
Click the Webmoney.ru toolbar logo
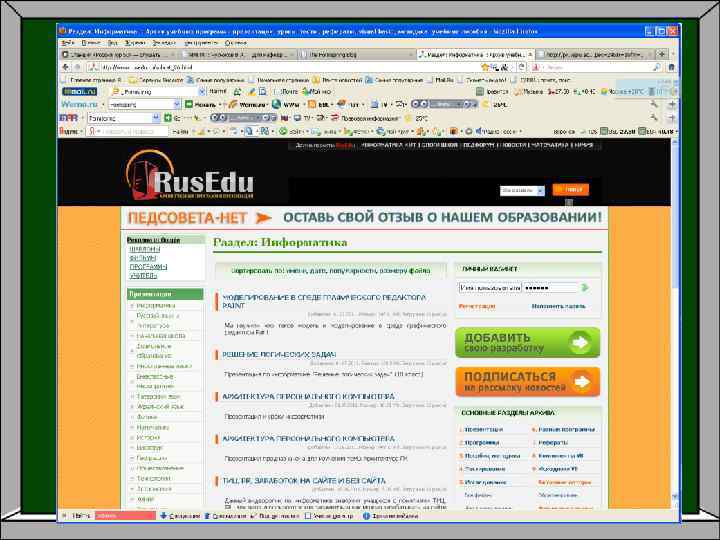(x=79, y=104)
